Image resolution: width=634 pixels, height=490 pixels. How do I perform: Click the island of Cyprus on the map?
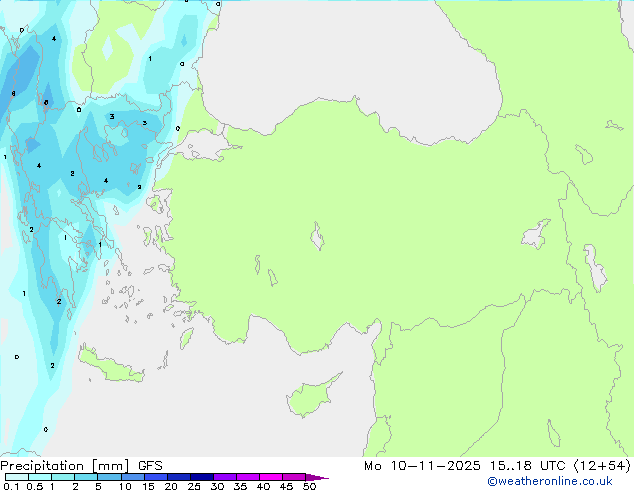point(311,398)
